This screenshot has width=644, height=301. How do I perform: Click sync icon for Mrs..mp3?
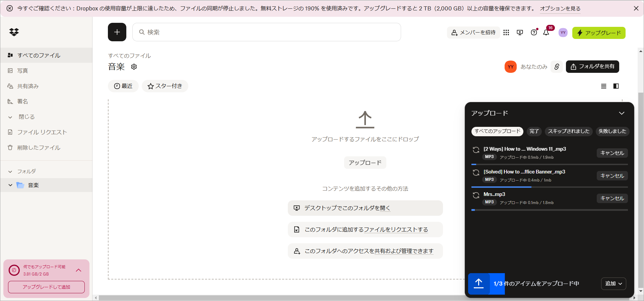click(x=476, y=195)
